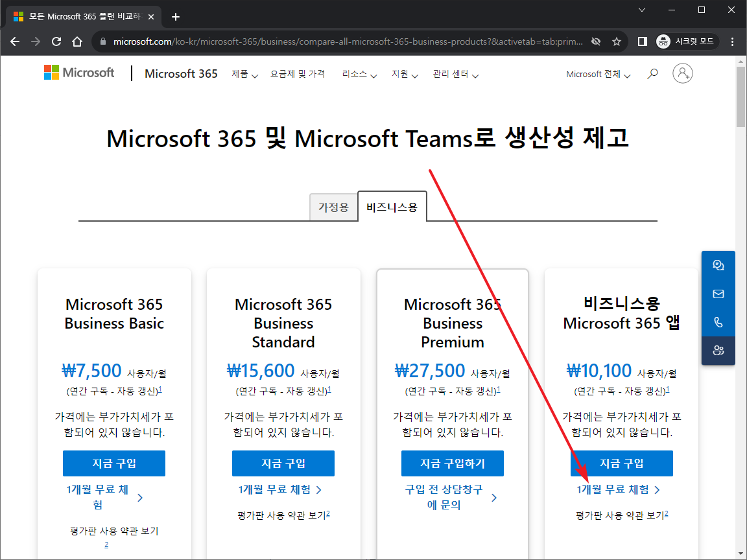The height and width of the screenshot is (560, 747).
Task: Click the page vertical scrollbar thumb
Action: point(741,97)
